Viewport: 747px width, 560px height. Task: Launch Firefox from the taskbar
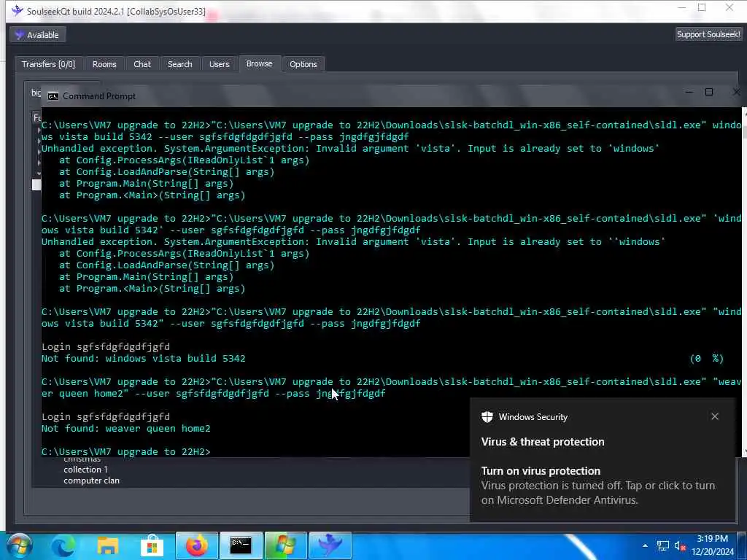(x=197, y=545)
